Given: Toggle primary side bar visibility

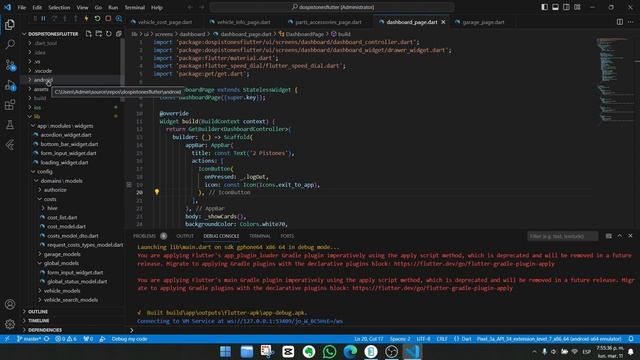Looking at the screenshot, I should click(x=544, y=7).
